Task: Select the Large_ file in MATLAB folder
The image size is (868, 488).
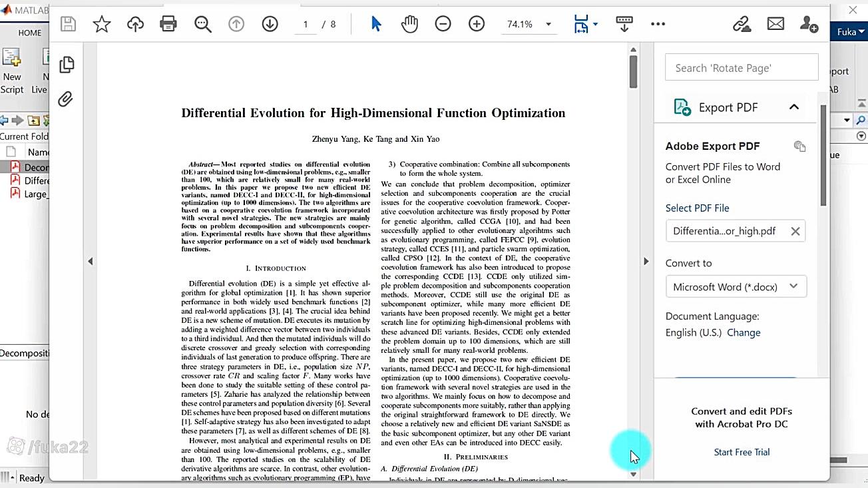Action: coord(25,194)
